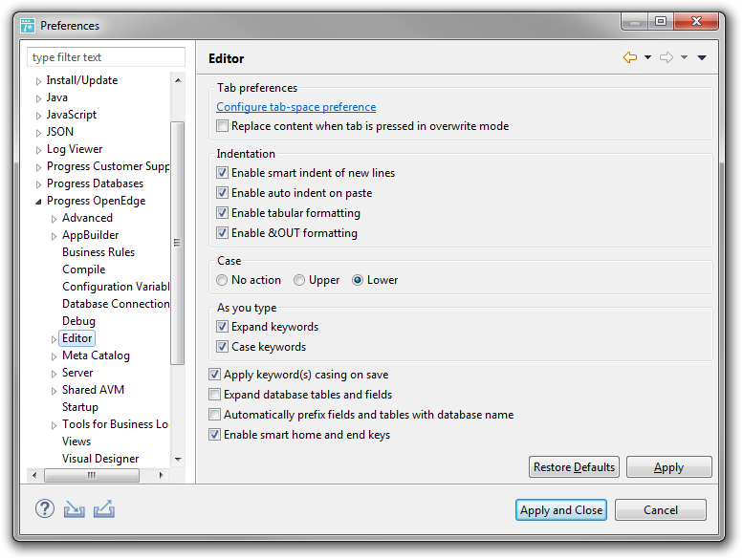Image resolution: width=743 pixels, height=560 pixels.
Task: Expand the Meta Catalog tree node
Action: point(54,356)
